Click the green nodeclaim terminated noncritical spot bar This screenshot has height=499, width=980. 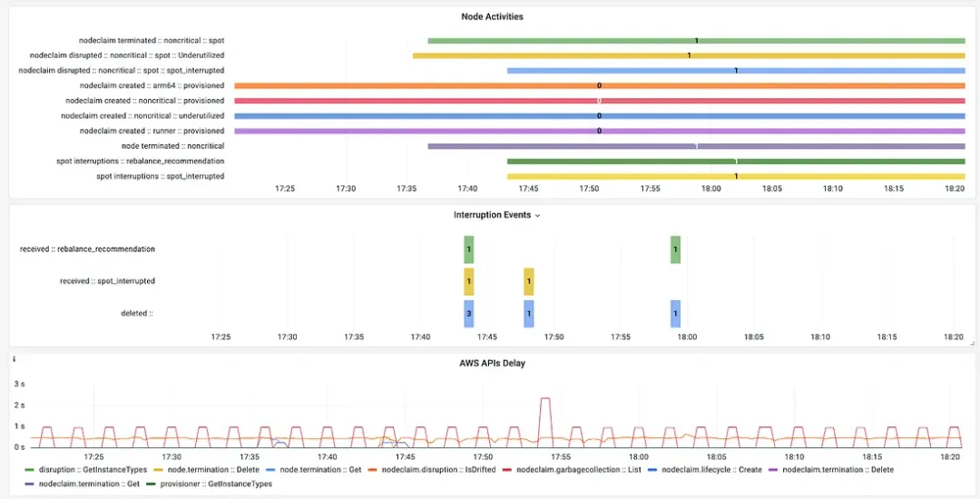coord(696,41)
